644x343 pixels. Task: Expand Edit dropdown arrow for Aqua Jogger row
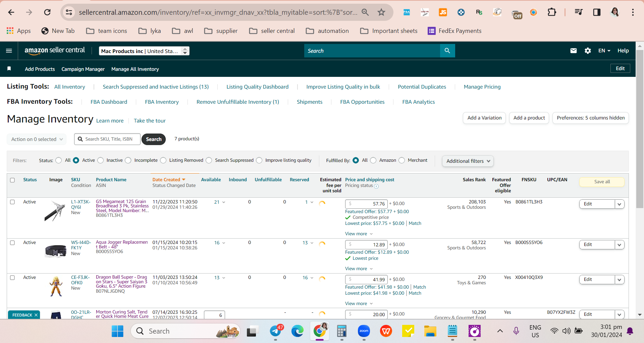pyautogui.click(x=619, y=245)
